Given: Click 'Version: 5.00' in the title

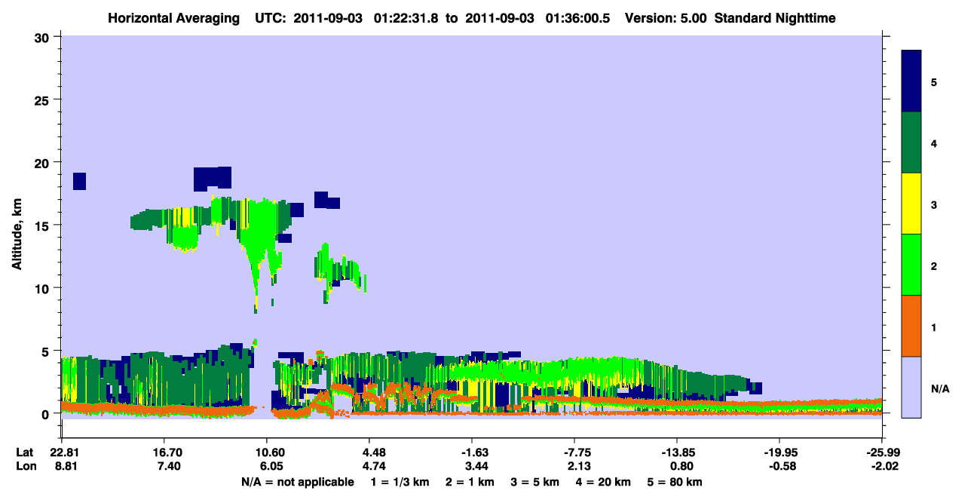Looking at the screenshot, I should [x=665, y=17].
